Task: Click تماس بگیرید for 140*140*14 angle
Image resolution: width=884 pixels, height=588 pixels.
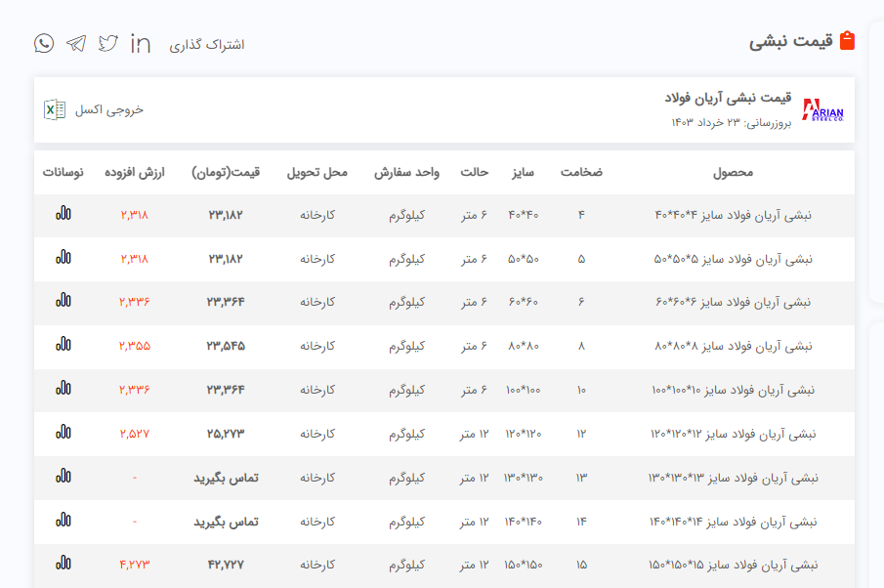Action: (x=226, y=522)
